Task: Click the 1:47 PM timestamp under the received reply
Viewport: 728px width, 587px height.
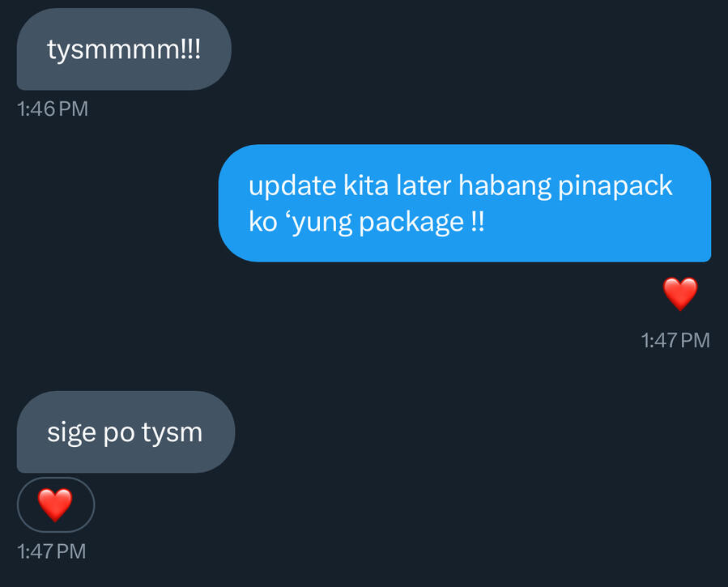Action: pos(52,551)
